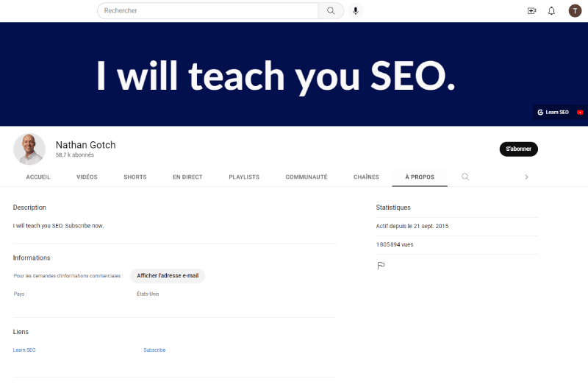The image size is (588, 390).
Task: Switch to the Accueil tab
Action: (x=38, y=177)
